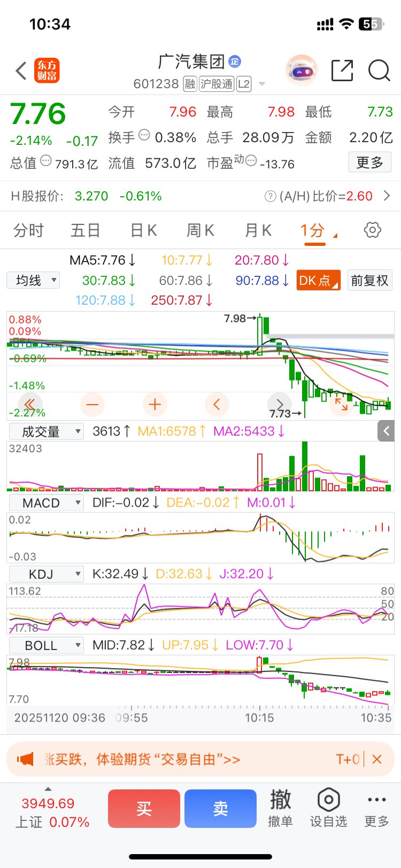401x868 pixels.
Task: Tap the 市盈 info face icon
Action: click(x=251, y=160)
